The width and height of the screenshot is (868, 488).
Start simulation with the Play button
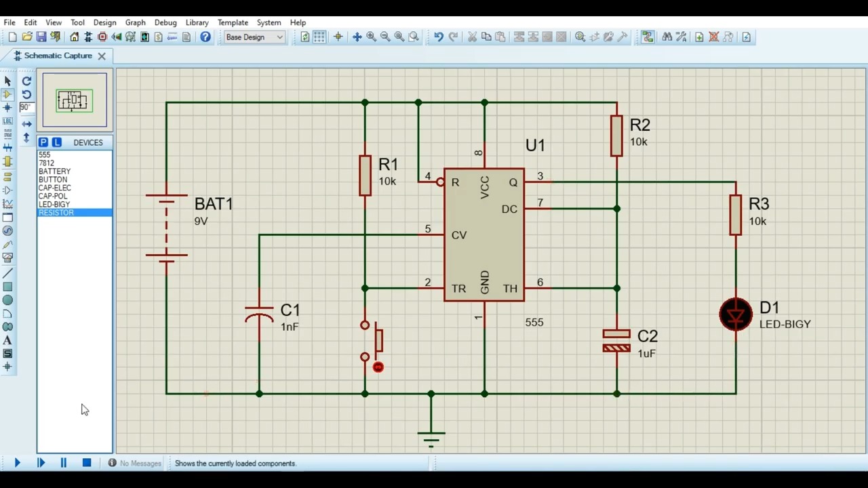click(x=17, y=463)
